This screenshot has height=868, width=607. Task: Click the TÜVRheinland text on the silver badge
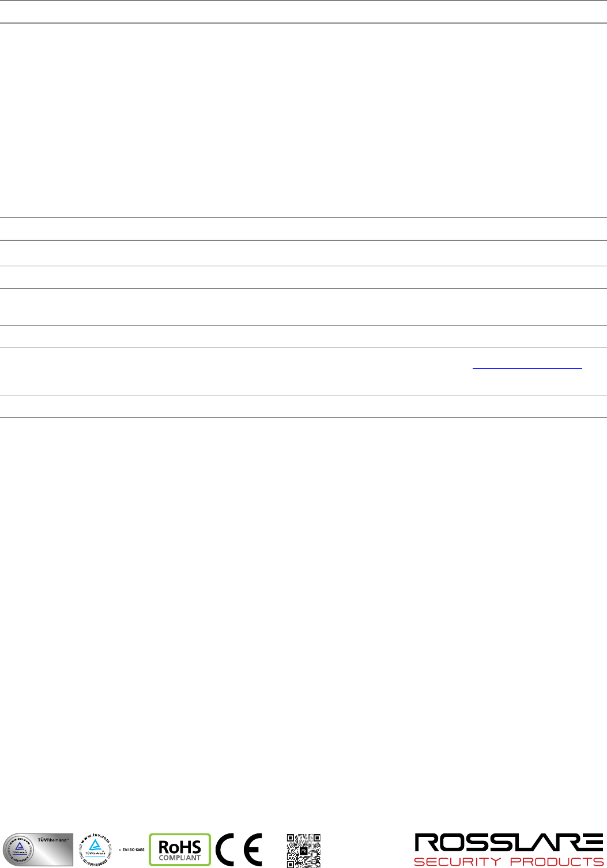pos(53,840)
